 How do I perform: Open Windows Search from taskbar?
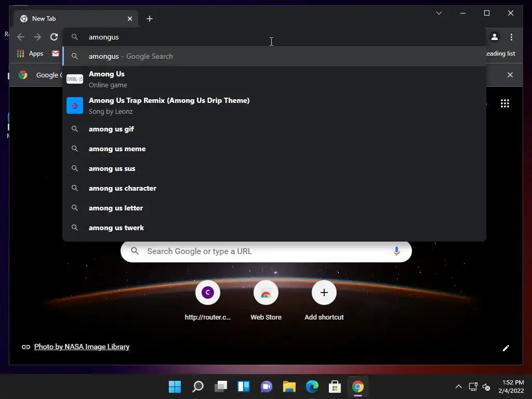point(198,387)
